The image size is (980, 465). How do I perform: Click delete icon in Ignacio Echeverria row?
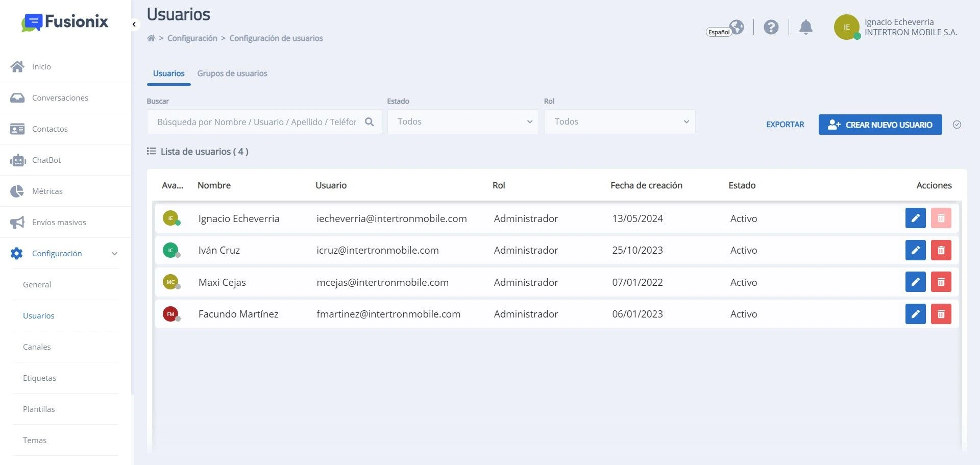click(941, 218)
